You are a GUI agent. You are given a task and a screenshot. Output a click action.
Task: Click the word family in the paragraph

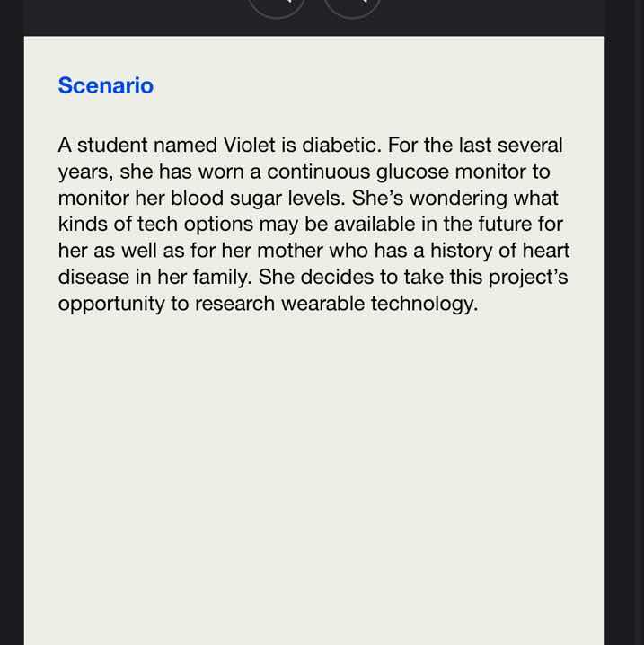(222, 277)
